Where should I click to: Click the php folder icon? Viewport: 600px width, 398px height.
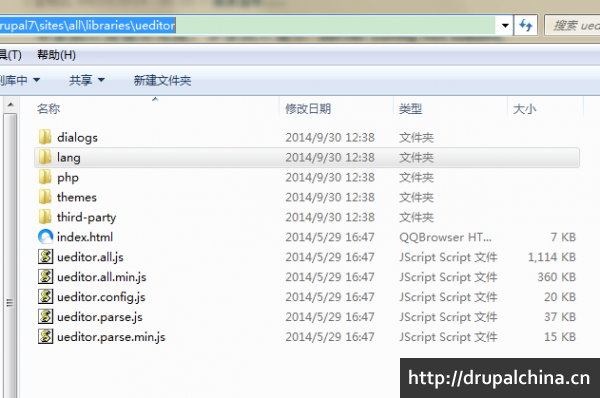click(x=45, y=177)
